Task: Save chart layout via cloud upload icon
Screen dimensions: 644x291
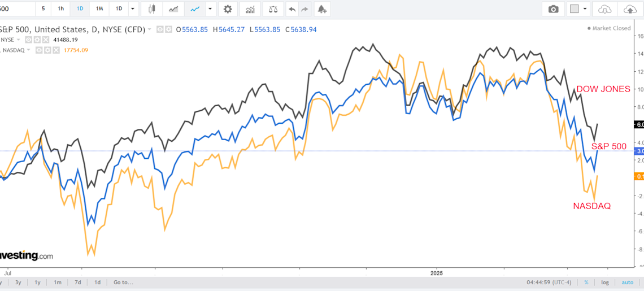Action: pyautogui.click(x=630, y=8)
